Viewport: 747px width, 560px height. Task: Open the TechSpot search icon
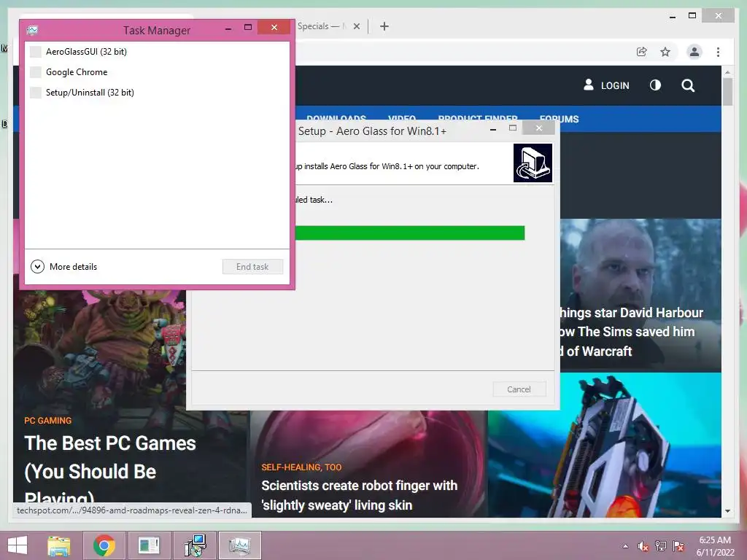[x=688, y=86]
